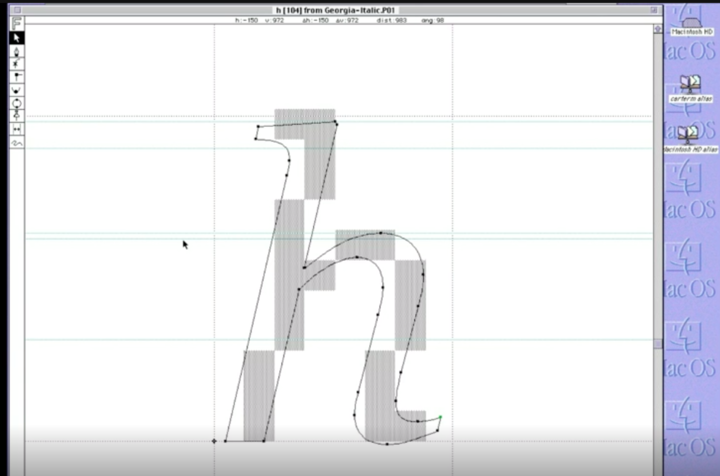Select the carterm alias desktop icon
This screenshot has height=476, width=720.
coord(691,88)
